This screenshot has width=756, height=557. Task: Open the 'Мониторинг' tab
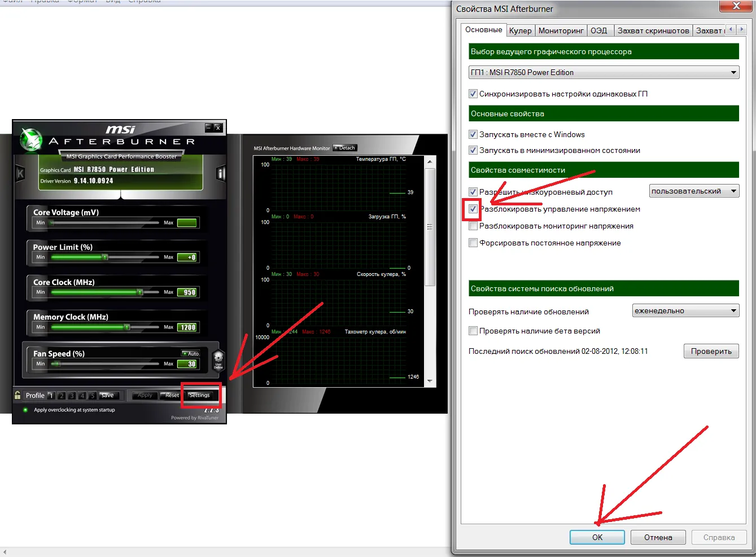(x=561, y=30)
